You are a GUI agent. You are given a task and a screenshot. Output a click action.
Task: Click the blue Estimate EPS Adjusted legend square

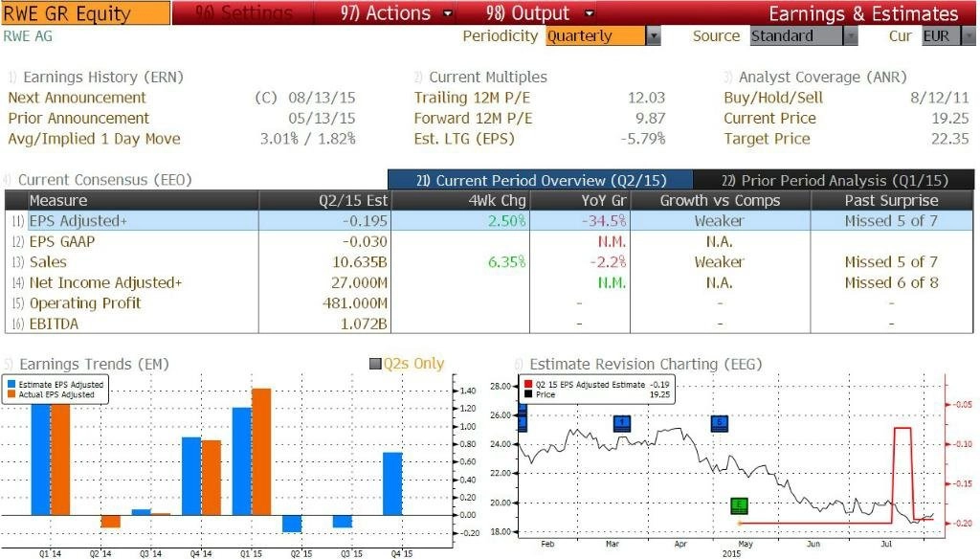11,385
